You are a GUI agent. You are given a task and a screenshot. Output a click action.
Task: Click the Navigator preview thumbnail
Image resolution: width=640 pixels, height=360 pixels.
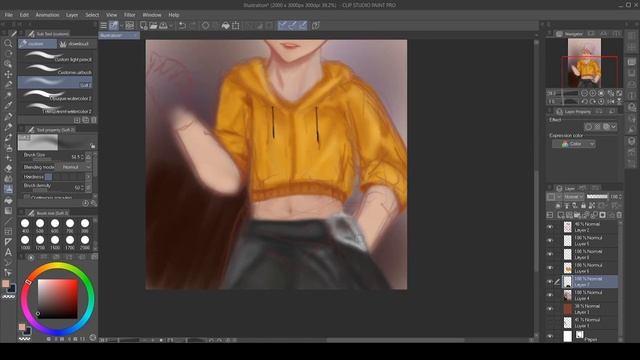584,62
